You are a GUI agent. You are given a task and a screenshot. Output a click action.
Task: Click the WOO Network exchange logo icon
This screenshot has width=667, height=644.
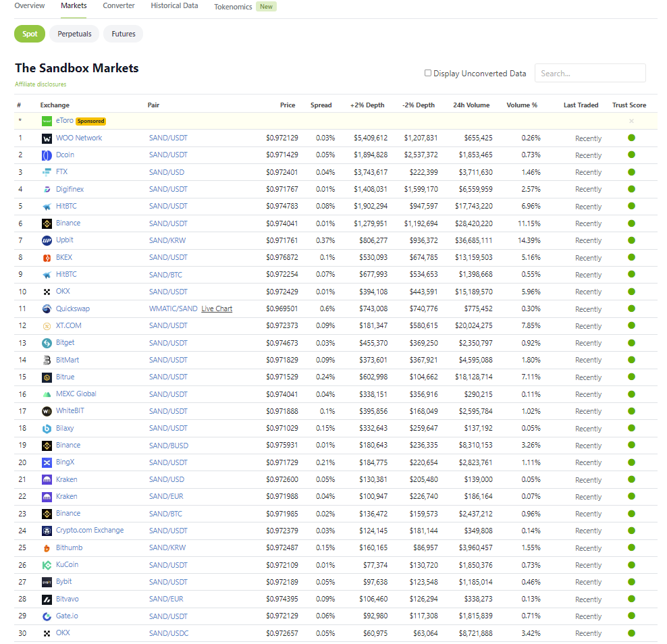[47, 138]
